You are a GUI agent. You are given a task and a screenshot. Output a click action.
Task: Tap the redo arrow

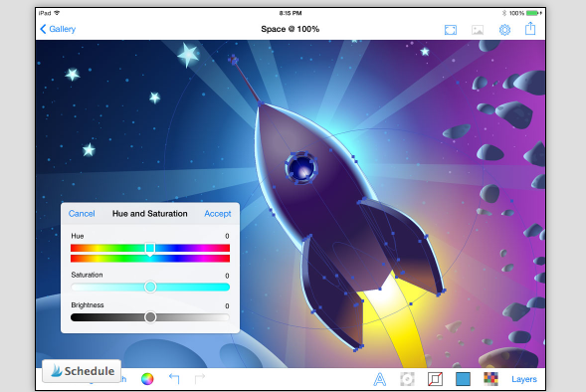(x=200, y=378)
